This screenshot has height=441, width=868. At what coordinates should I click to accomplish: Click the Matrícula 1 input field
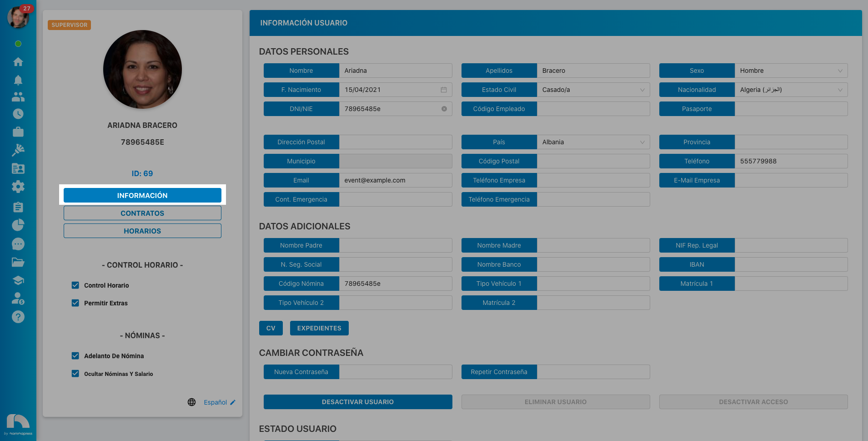(x=791, y=284)
